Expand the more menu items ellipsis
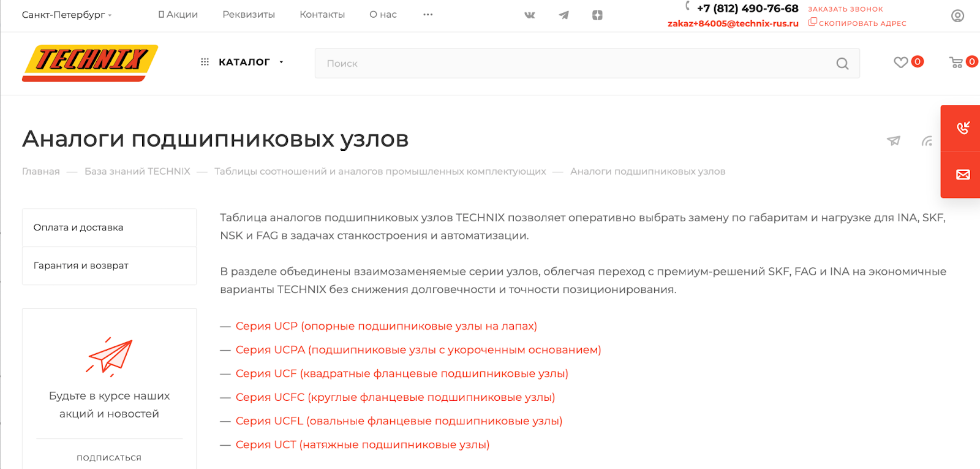Viewport: 980px width, 469px height. [428, 15]
